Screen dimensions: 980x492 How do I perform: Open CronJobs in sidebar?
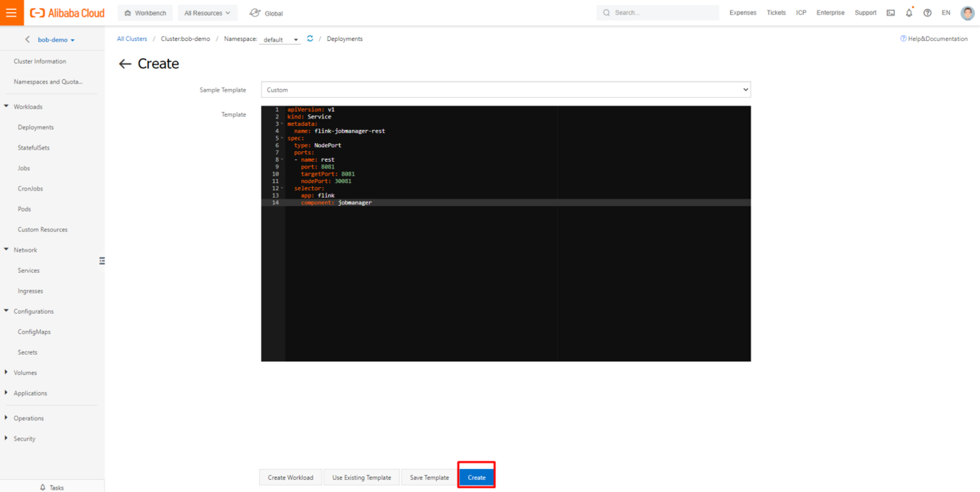pyautogui.click(x=29, y=189)
